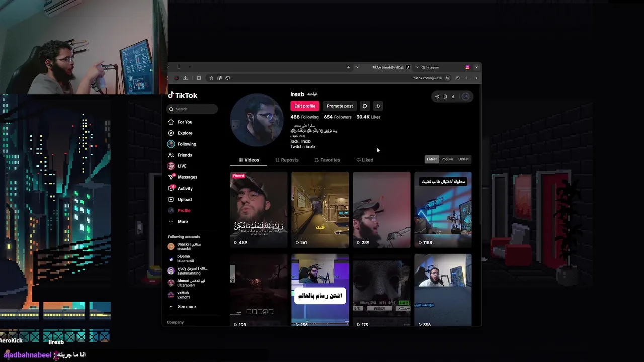Screen dimensions: 644x362
Task: Switch to the Instagram browser tab
Action: pos(443,67)
